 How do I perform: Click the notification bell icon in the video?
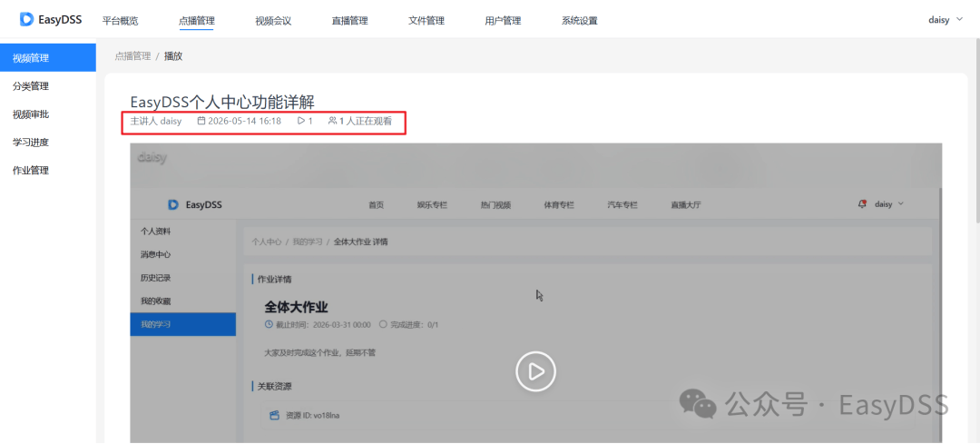click(x=863, y=204)
